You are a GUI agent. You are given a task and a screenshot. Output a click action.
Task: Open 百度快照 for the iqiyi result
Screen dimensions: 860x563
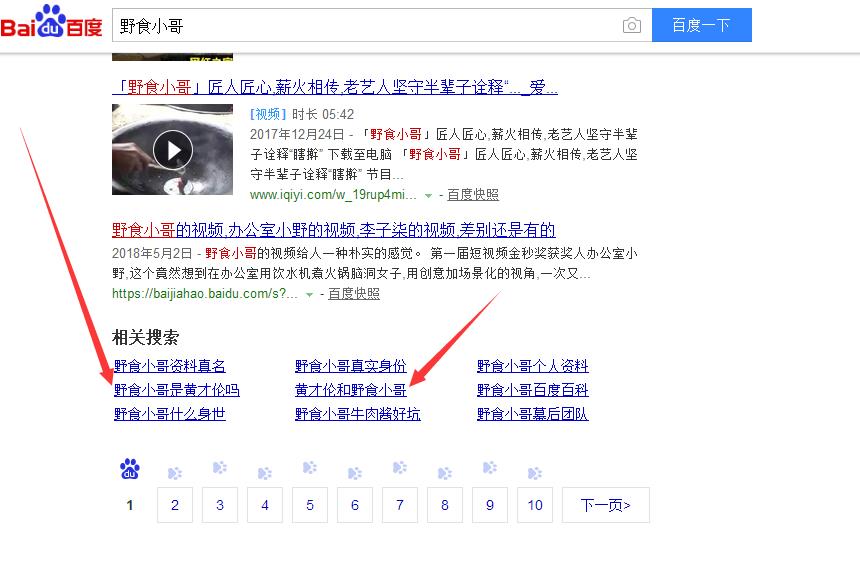point(473,195)
